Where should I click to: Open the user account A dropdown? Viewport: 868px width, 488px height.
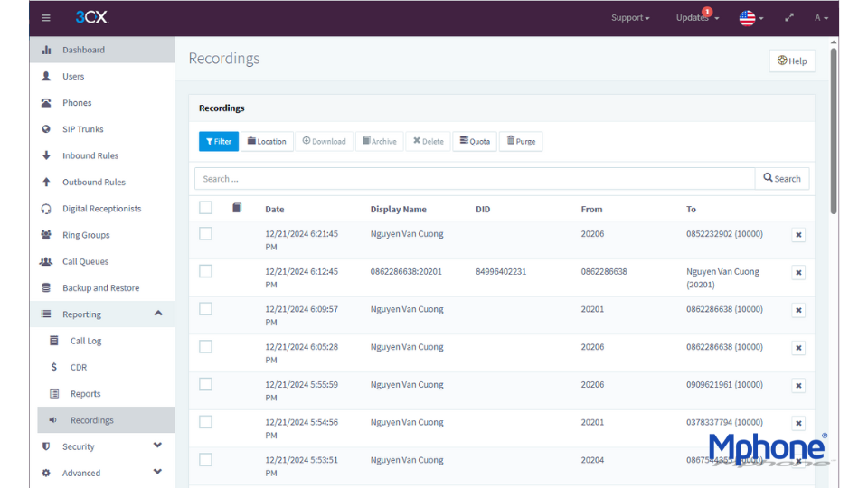click(821, 18)
